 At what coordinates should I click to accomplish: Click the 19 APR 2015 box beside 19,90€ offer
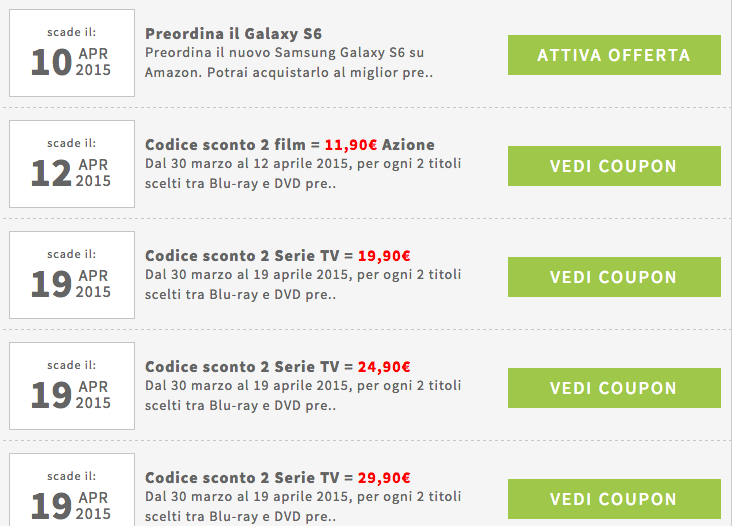pyautogui.click(x=72, y=275)
